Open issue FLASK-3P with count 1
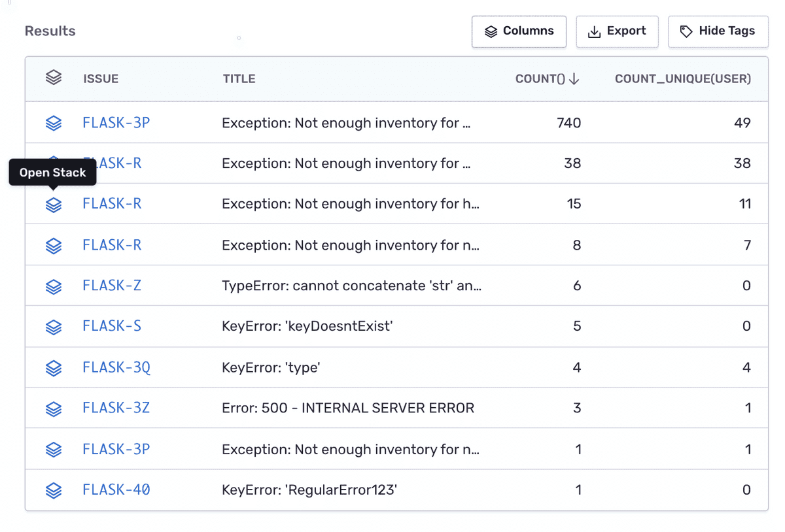The height and width of the screenshot is (532, 785). 116,449
